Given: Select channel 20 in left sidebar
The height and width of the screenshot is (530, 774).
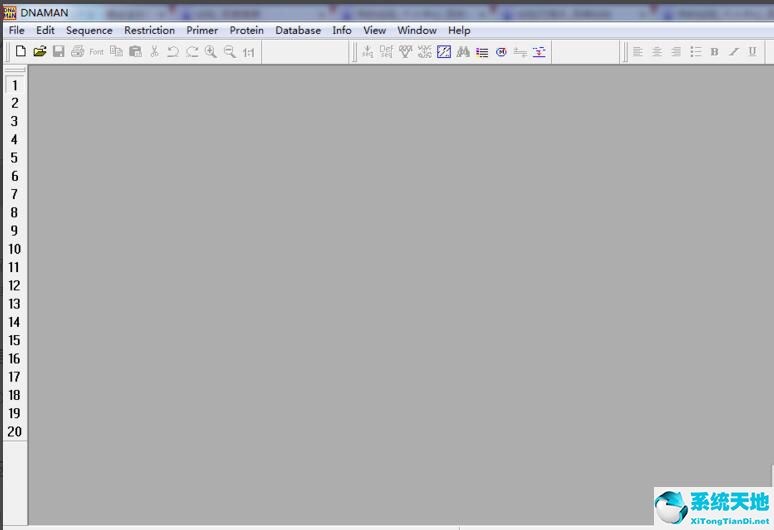Looking at the screenshot, I should click(15, 432).
